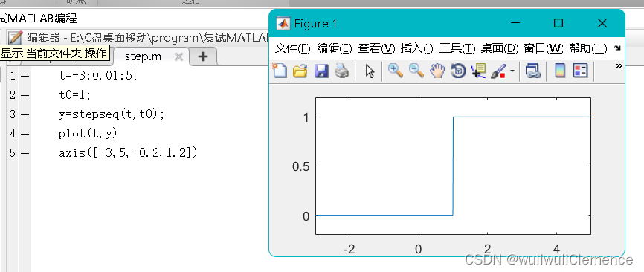
Task: Open the 窗口(W) menu in Figure 1
Action: 544,48
